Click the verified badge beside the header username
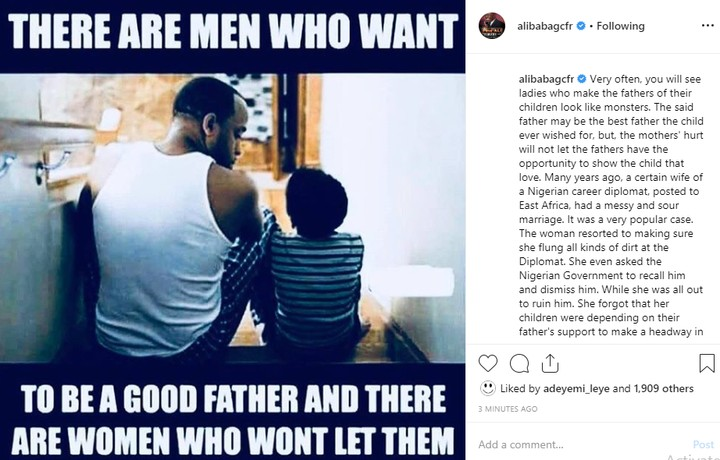 point(581,26)
